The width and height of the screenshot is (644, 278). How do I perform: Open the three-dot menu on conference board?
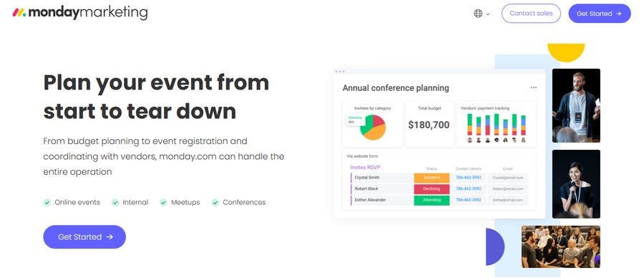(534, 87)
